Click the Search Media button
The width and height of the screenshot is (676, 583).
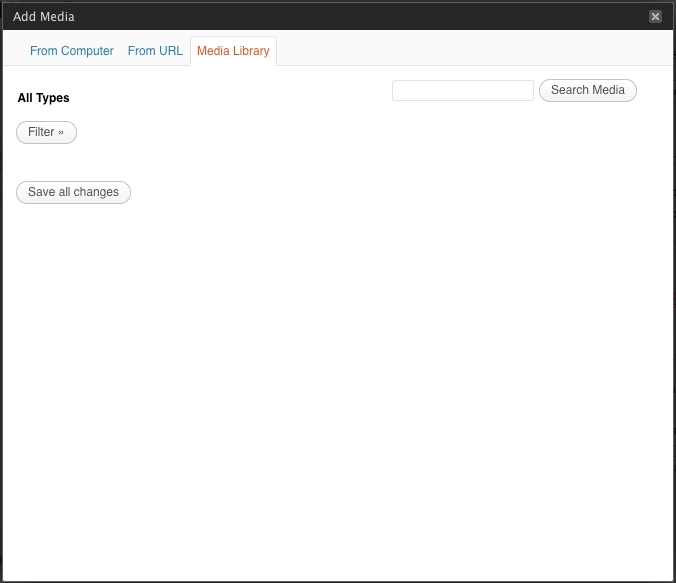[588, 90]
